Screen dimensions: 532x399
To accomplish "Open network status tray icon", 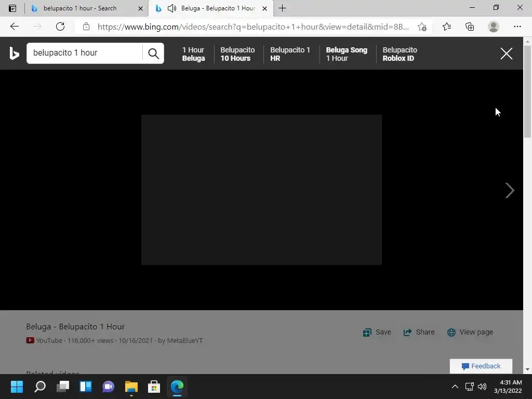I will click(470, 387).
